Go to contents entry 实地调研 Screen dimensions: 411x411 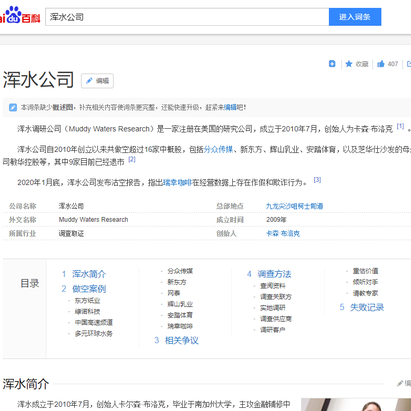point(273,308)
